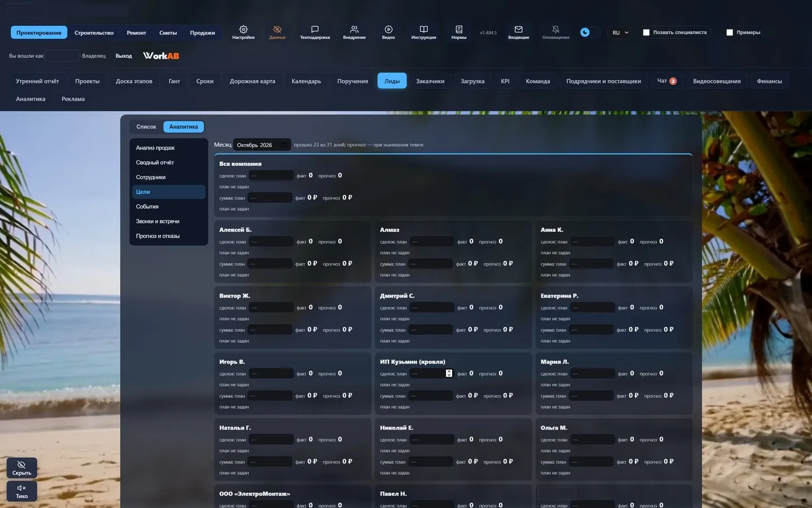Click the Скрыть crossed-eye button

pos(22,468)
